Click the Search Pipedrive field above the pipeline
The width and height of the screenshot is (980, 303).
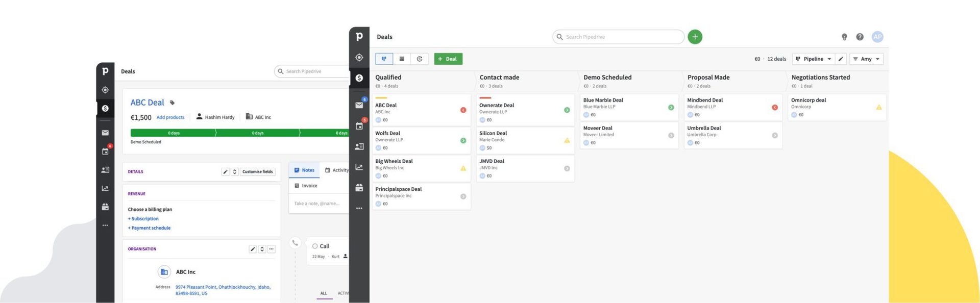[x=618, y=37]
